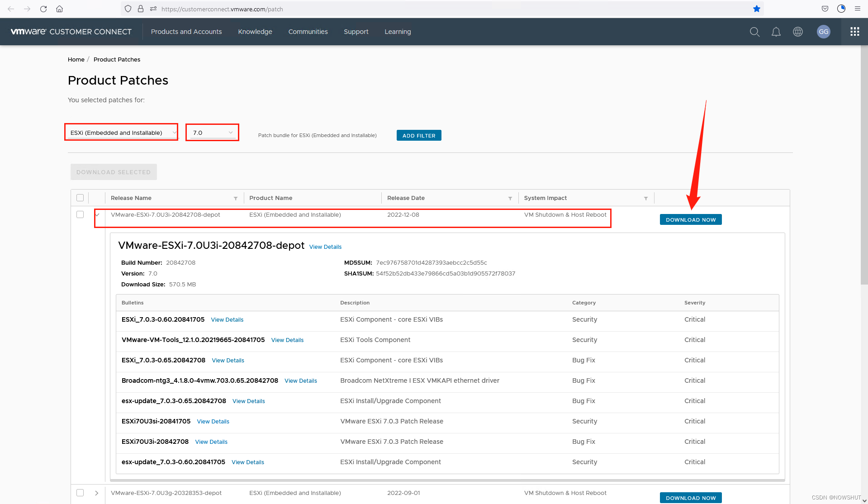Click the Release Date column header text
Image resolution: width=868 pixels, height=504 pixels.
(406, 198)
